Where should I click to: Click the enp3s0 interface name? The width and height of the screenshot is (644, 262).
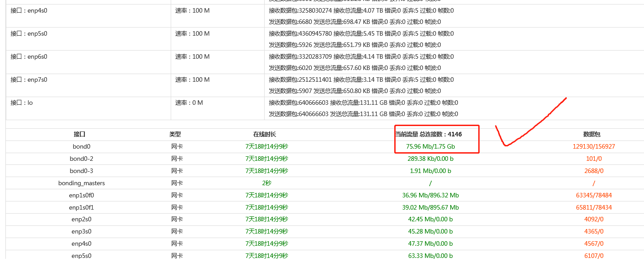81,232
